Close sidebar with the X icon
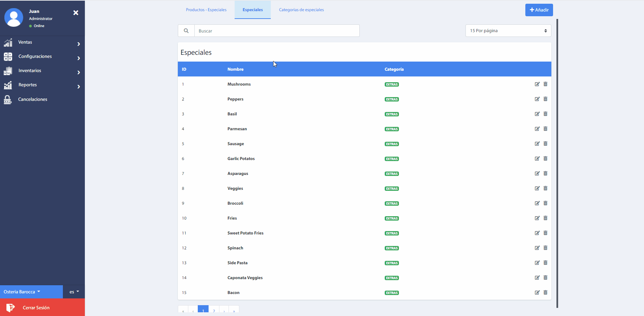 pos(76,13)
